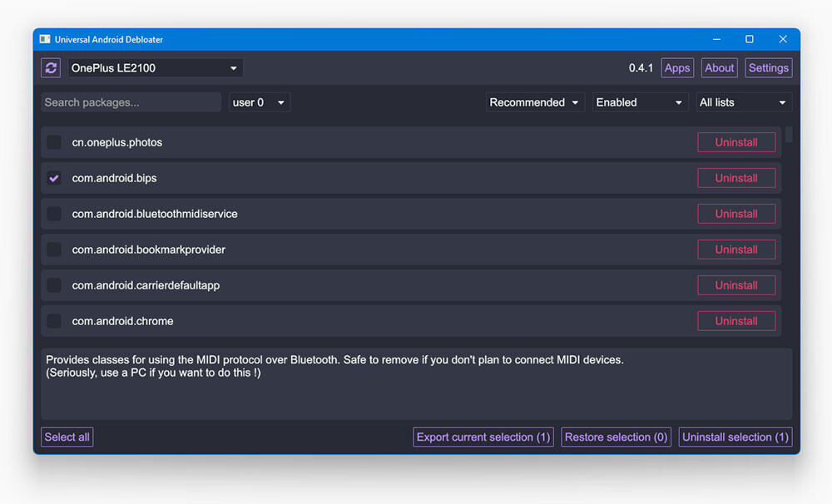This screenshot has height=504, width=832.
Task: Change the Enabled package state filter
Action: [x=640, y=102]
